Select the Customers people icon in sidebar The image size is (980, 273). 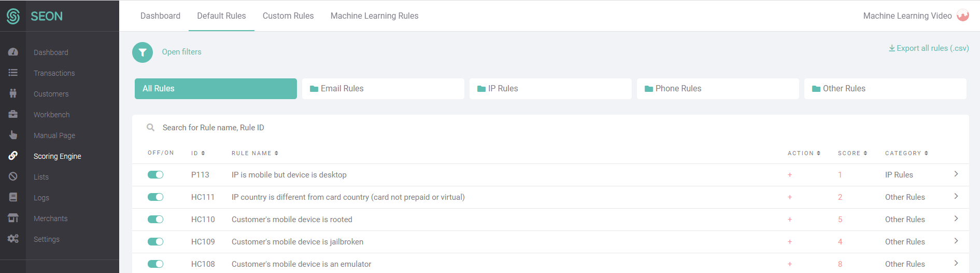(13, 93)
